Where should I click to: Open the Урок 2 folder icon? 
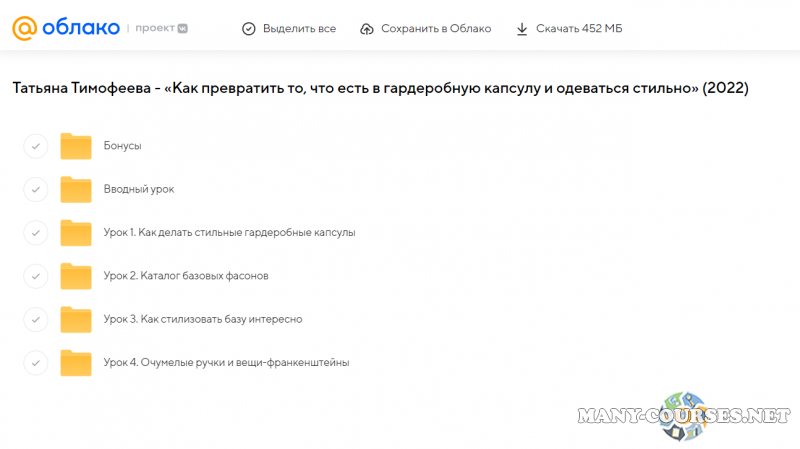[x=76, y=275]
